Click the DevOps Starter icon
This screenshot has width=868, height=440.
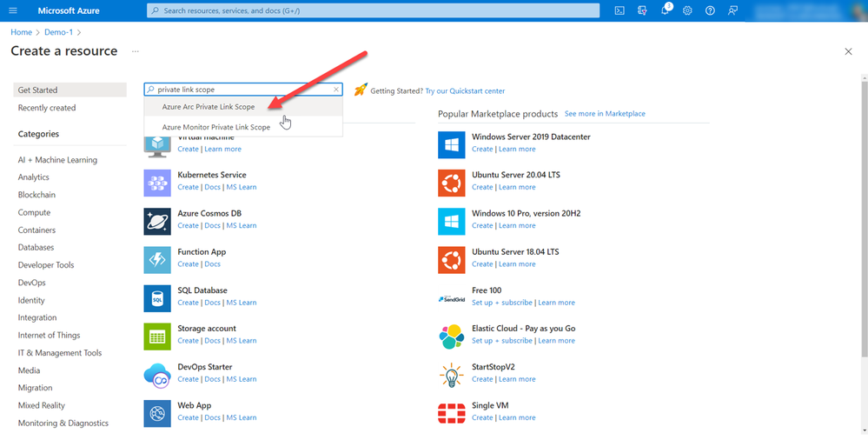pyautogui.click(x=157, y=375)
